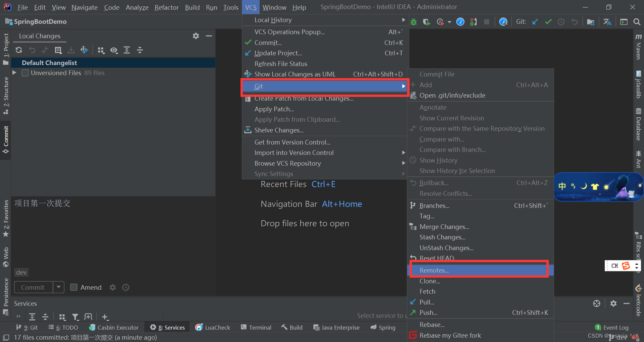The width and height of the screenshot is (644, 342).
Task: Open the 1: Project side tab
Action: point(6,49)
